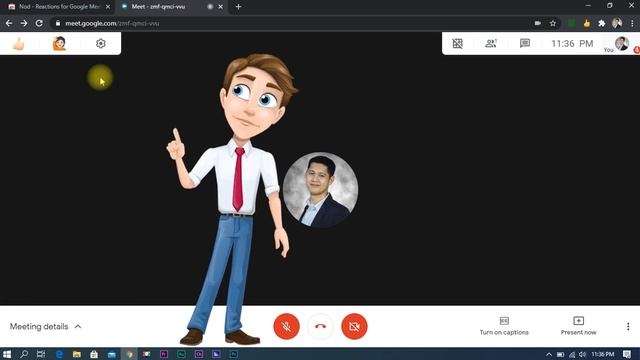Bookmark this page with star icon
This screenshot has height=360, width=640.
(x=553, y=23)
